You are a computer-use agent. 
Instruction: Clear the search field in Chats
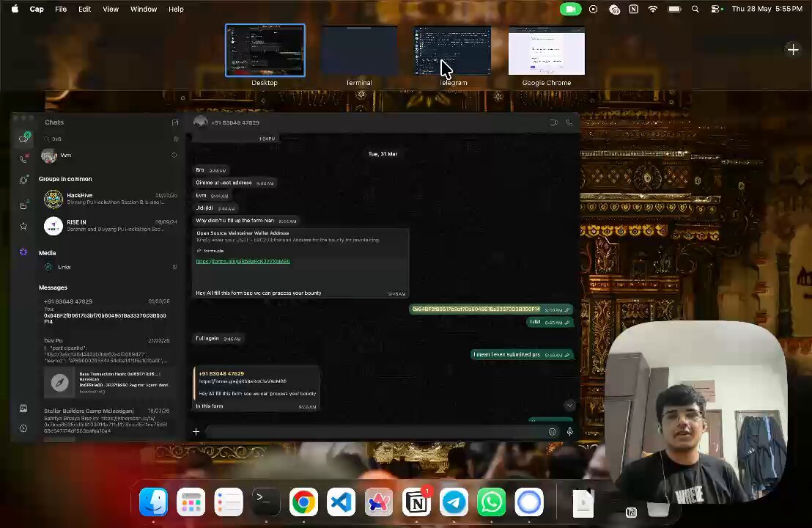click(x=176, y=139)
